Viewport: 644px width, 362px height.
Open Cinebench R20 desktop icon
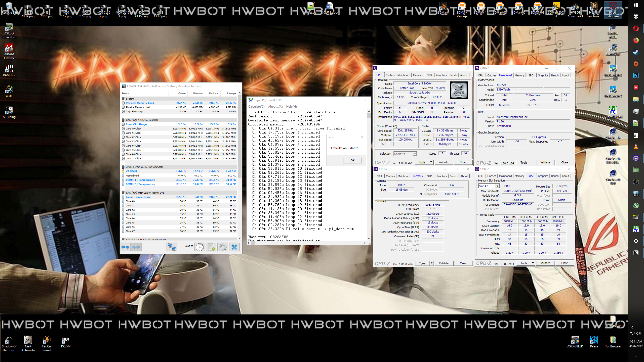[613, 177]
